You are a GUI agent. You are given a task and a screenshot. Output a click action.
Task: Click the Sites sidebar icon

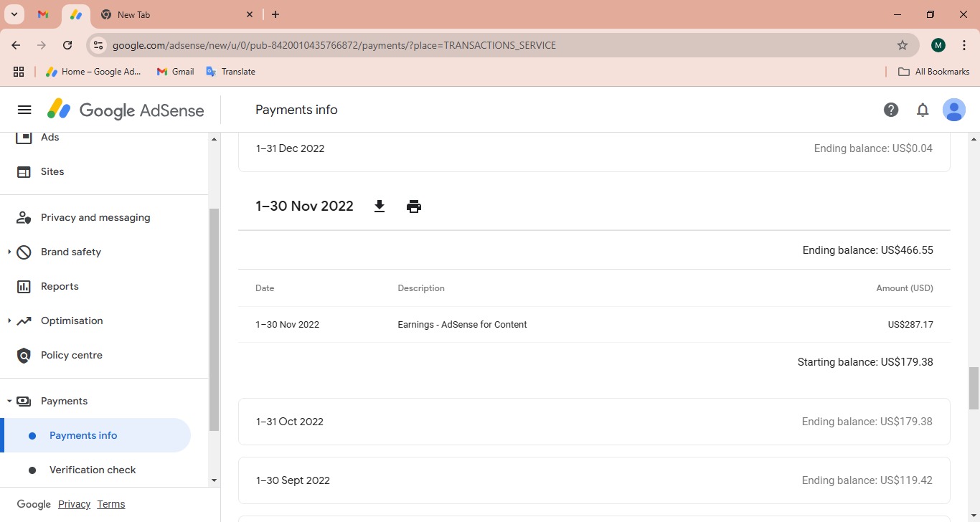point(24,171)
